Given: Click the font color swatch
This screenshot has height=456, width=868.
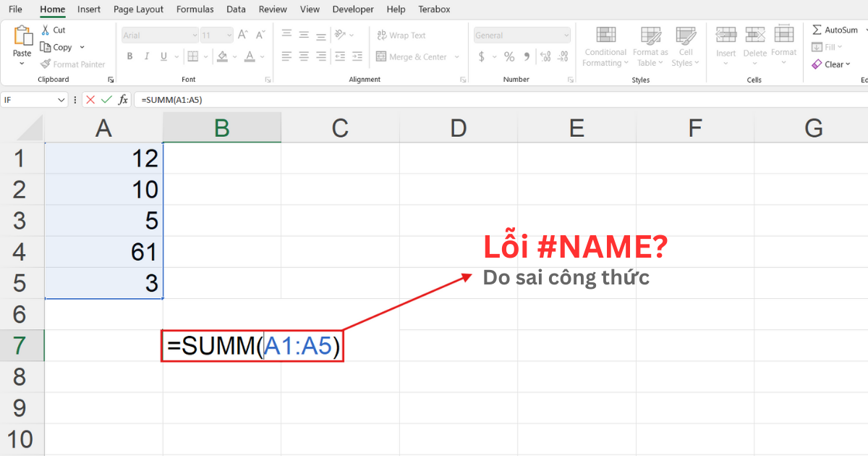Looking at the screenshot, I should pyautogui.click(x=249, y=55).
